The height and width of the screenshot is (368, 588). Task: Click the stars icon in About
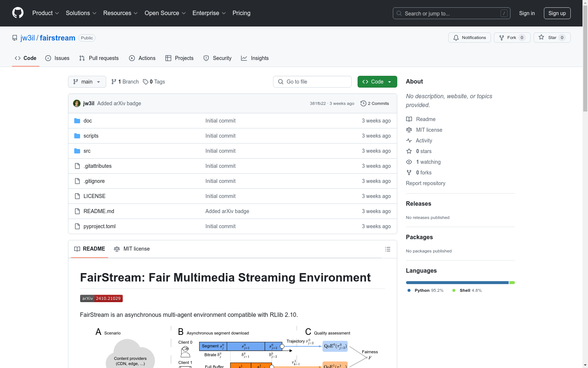[x=409, y=151]
